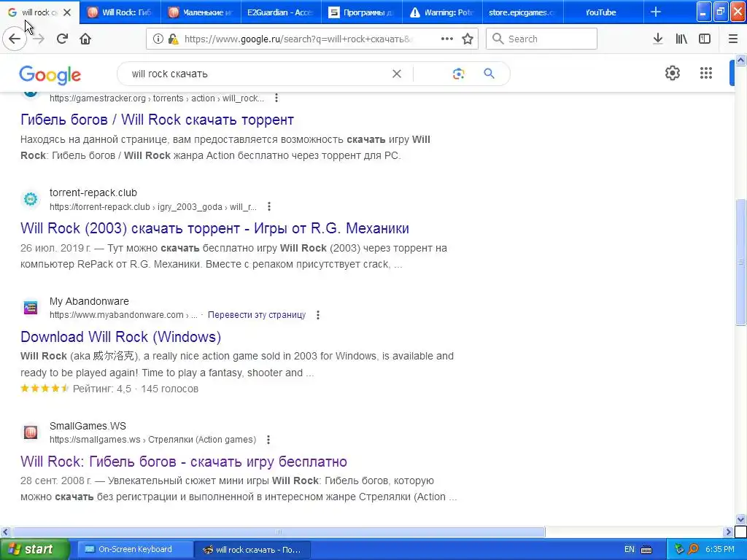Switch to the YouTube tab

click(x=603, y=12)
